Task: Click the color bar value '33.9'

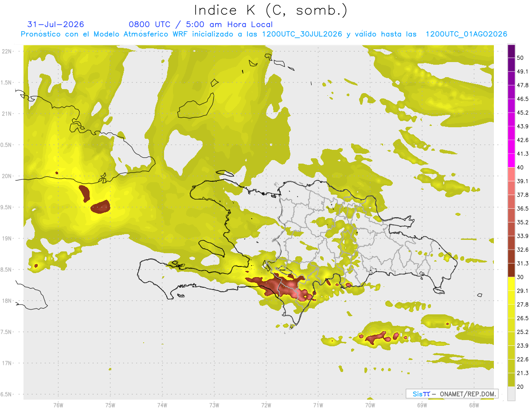Action: (x=523, y=236)
